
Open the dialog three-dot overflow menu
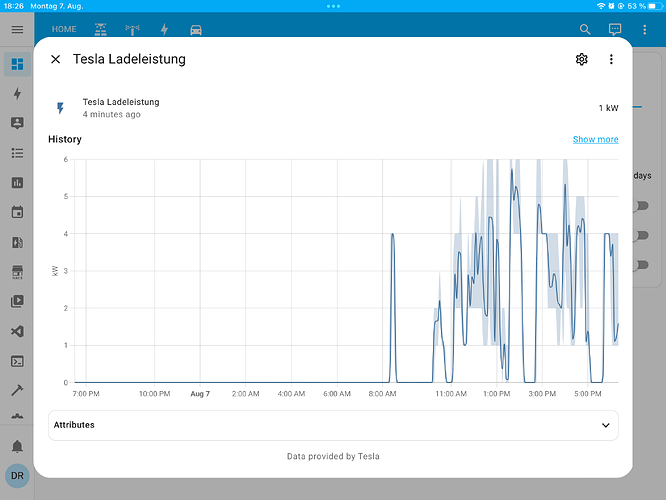pyautogui.click(x=611, y=59)
